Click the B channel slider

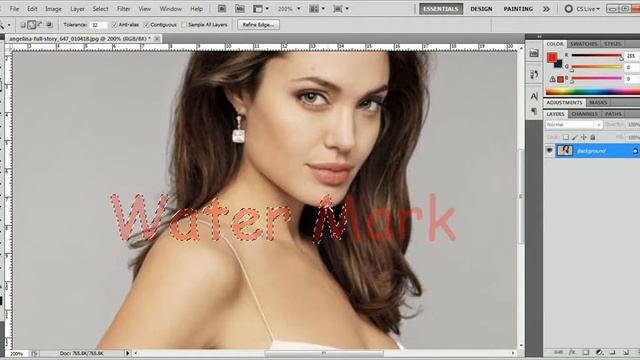tap(596, 78)
